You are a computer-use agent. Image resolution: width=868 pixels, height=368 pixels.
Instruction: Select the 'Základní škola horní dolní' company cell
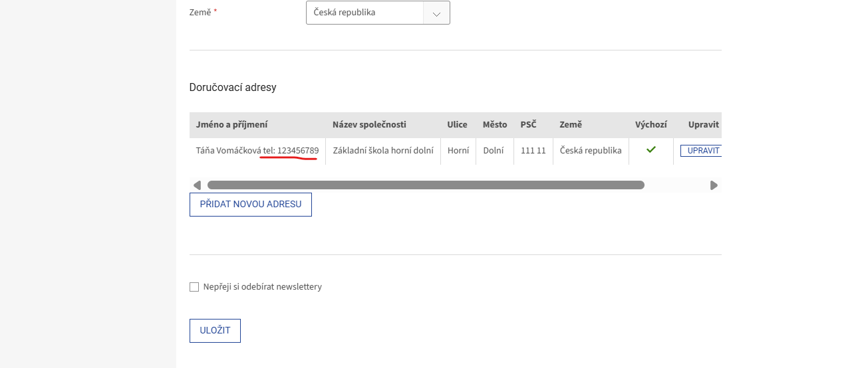(x=383, y=151)
